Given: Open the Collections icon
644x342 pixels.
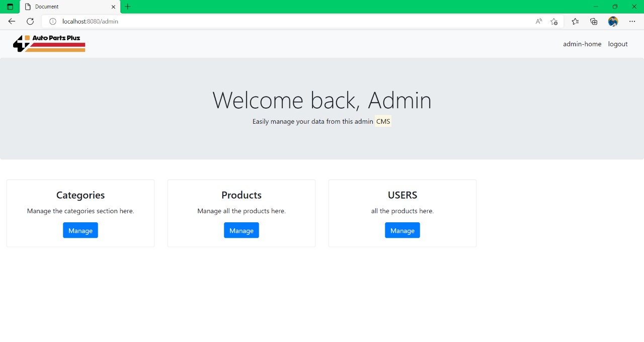Looking at the screenshot, I should [594, 22].
